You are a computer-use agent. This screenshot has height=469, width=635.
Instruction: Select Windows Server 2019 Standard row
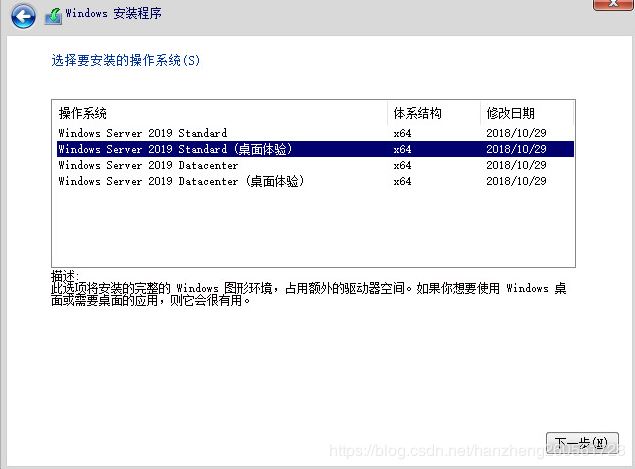coord(142,133)
